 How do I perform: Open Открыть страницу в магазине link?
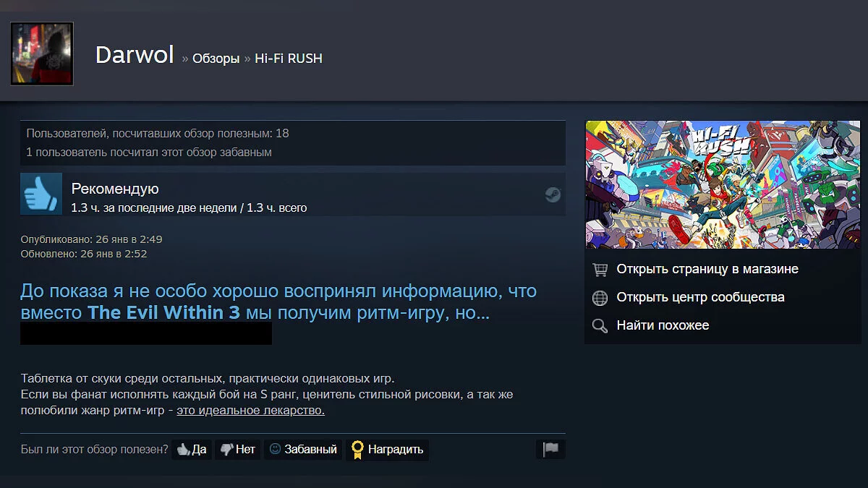click(x=707, y=269)
